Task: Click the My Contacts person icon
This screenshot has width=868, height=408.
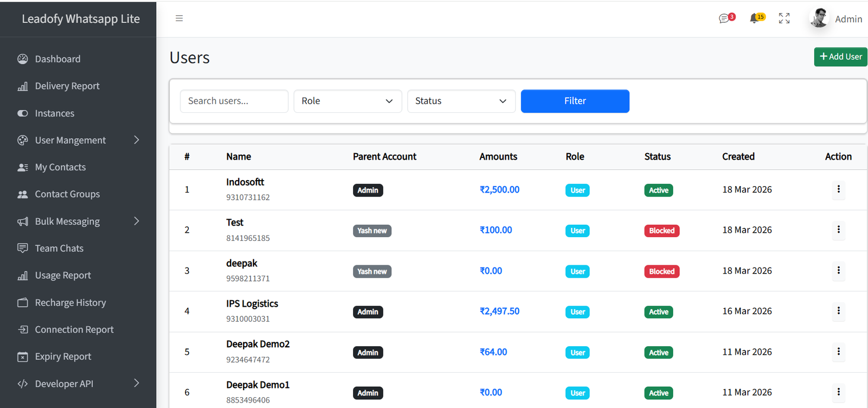Action: [22, 167]
